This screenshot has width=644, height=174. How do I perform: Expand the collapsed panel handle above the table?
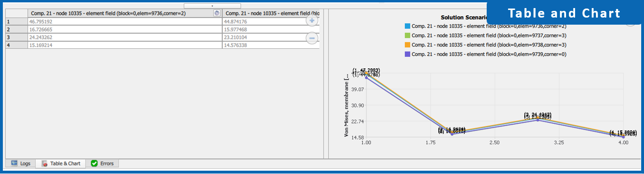212,6
